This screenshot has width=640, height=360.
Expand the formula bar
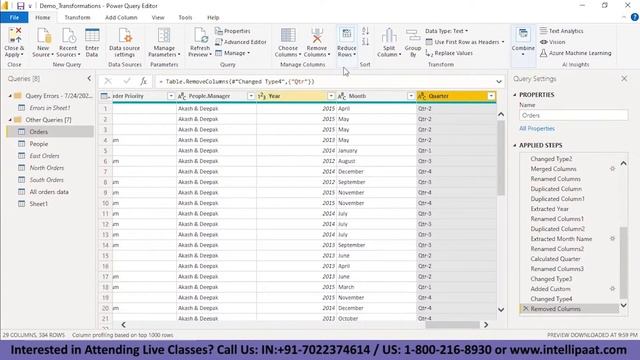click(499, 82)
